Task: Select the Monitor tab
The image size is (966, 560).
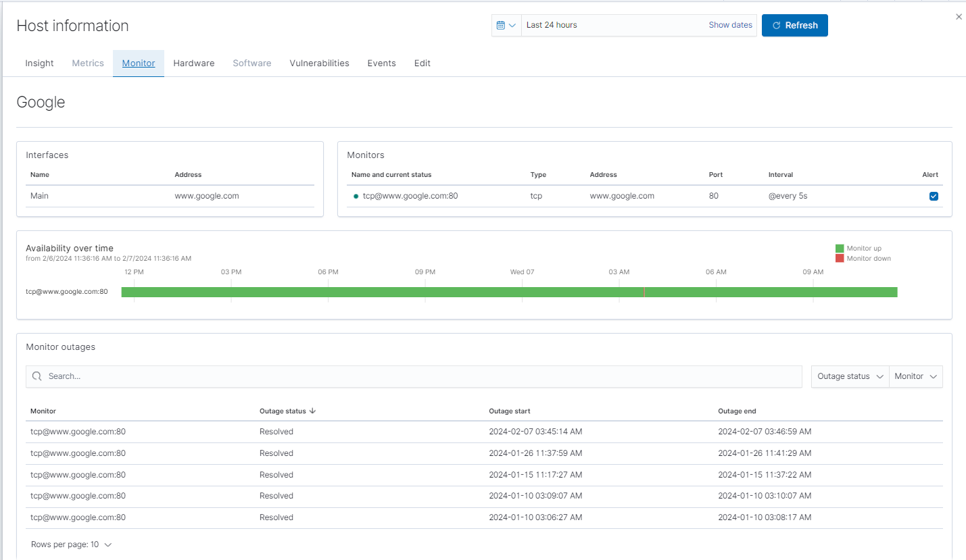Action: coord(139,63)
